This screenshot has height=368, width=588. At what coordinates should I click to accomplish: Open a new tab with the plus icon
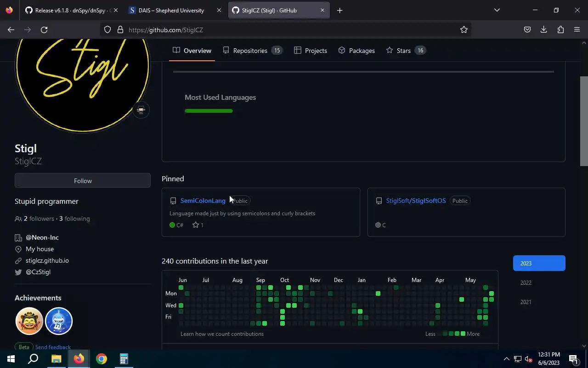tap(339, 10)
